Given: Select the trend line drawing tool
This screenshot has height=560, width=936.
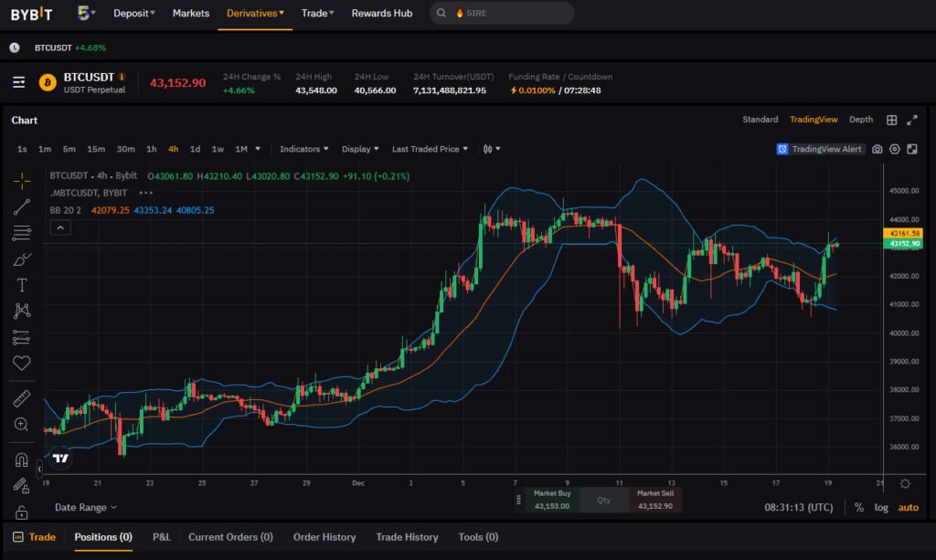Looking at the screenshot, I should click(x=22, y=207).
